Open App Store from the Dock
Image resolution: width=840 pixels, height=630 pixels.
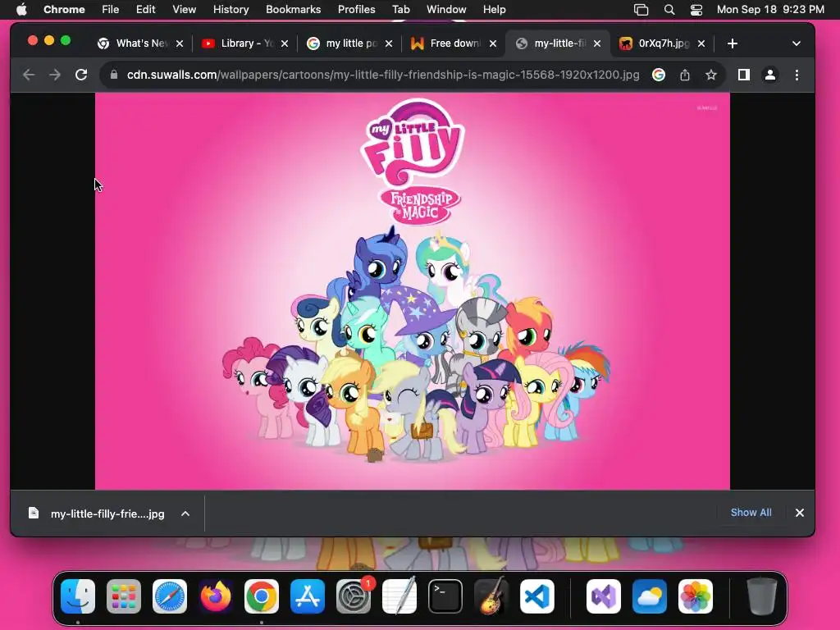click(x=308, y=596)
